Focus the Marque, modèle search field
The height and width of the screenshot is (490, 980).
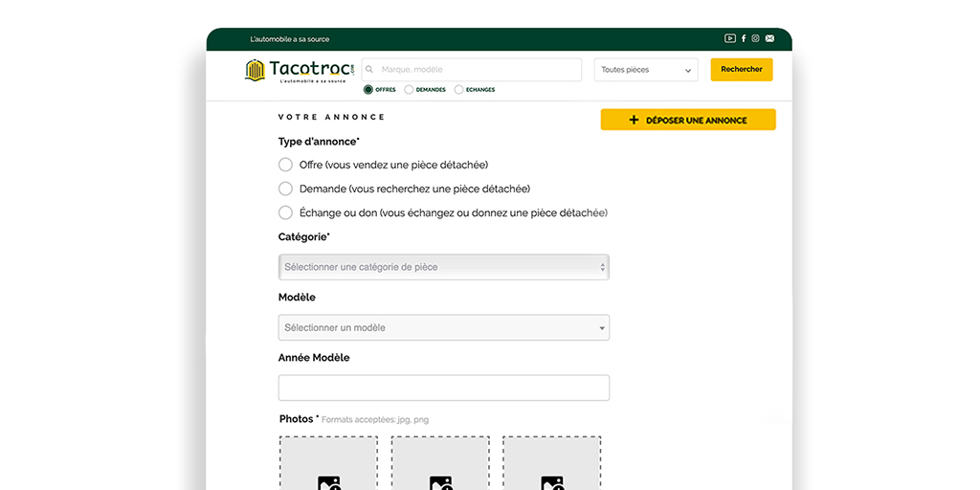(472, 69)
